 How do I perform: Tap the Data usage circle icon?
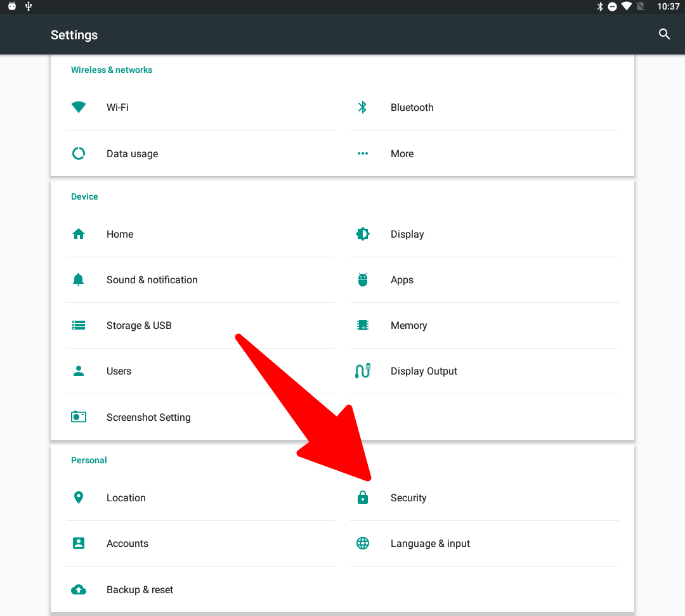tap(79, 153)
